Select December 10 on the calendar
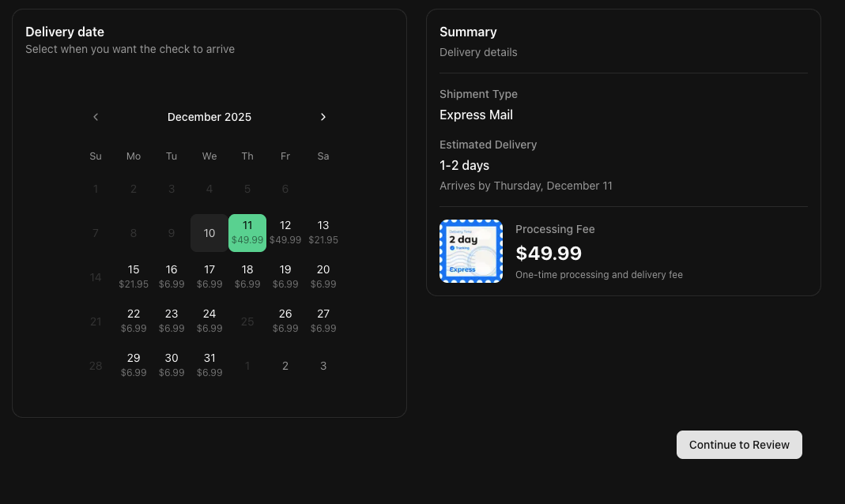 [x=209, y=231]
